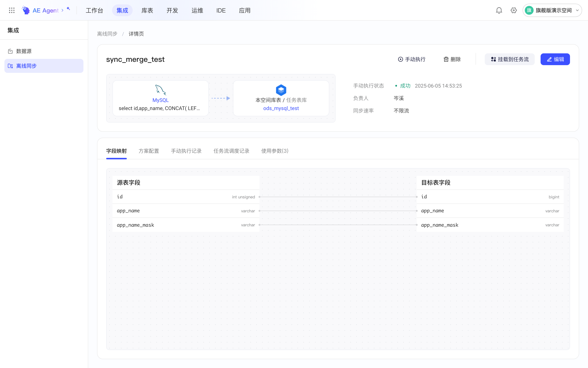Click the 挂载到任务流 icon
This screenshot has height=368, width=588.
point(494,59)
